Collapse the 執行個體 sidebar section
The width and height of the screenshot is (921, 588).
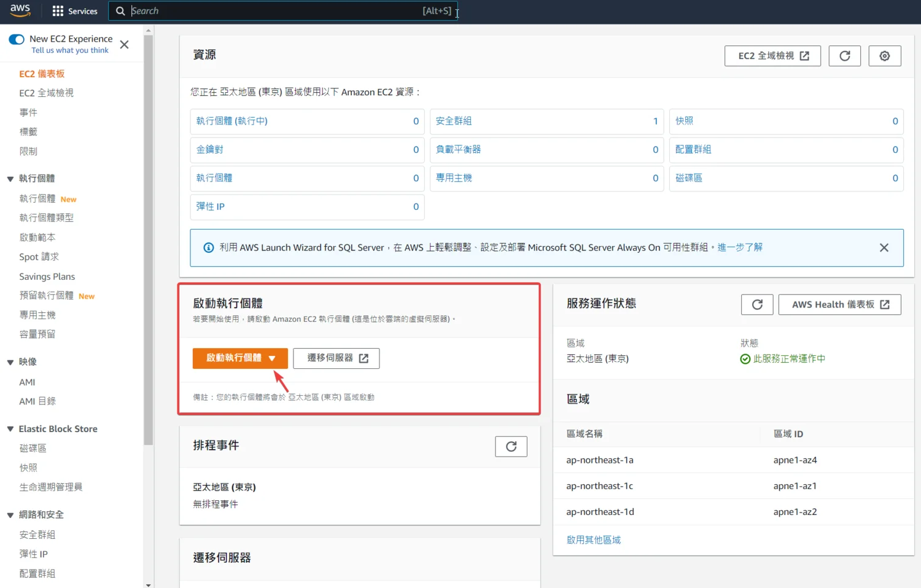[x=10, y=179]
